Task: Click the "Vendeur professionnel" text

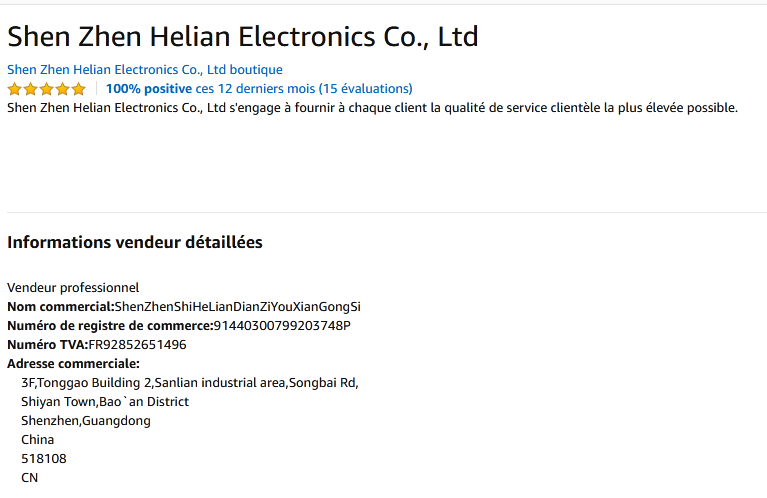Action: tap(73, 288)
